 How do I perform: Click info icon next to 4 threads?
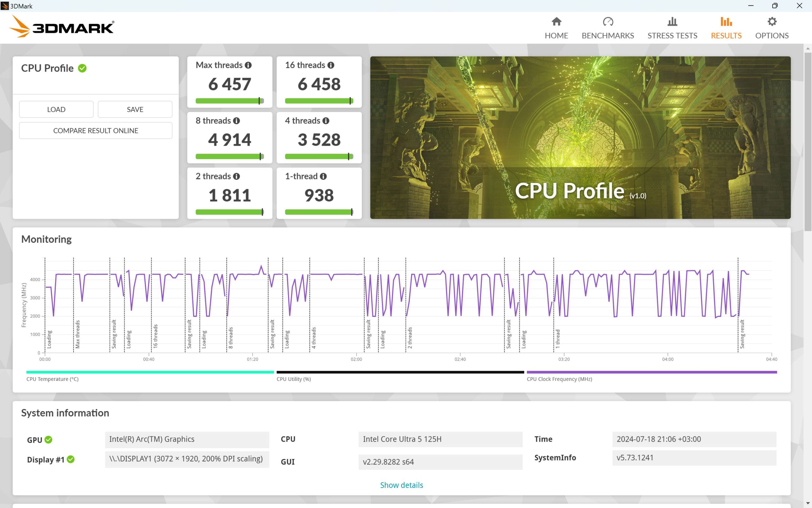click(x=326, y=121)
